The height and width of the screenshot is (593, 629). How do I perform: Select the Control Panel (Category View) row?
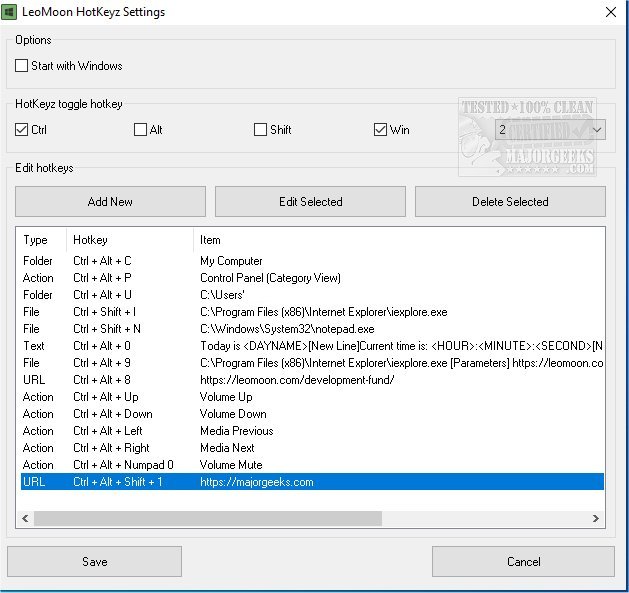(x=312, y=278)
